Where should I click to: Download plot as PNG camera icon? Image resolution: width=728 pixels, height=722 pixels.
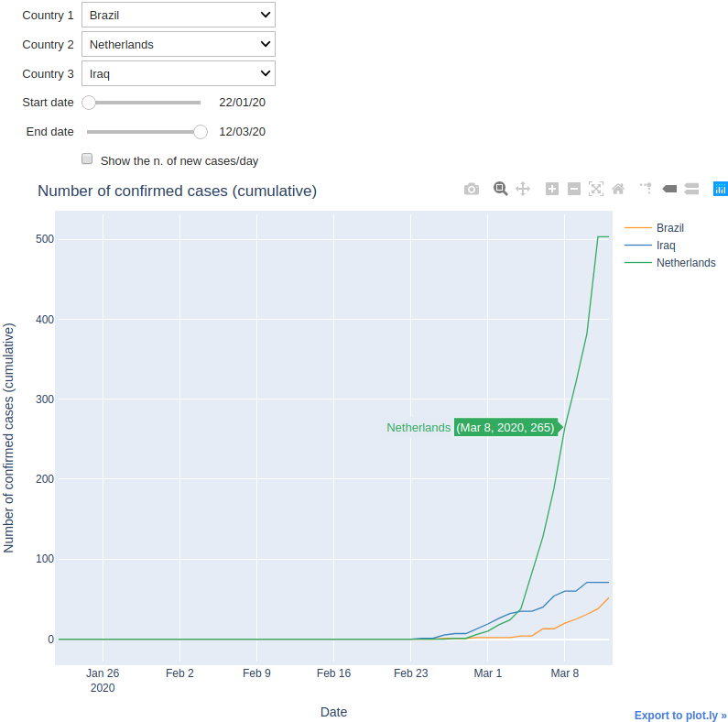click(472, 189)
